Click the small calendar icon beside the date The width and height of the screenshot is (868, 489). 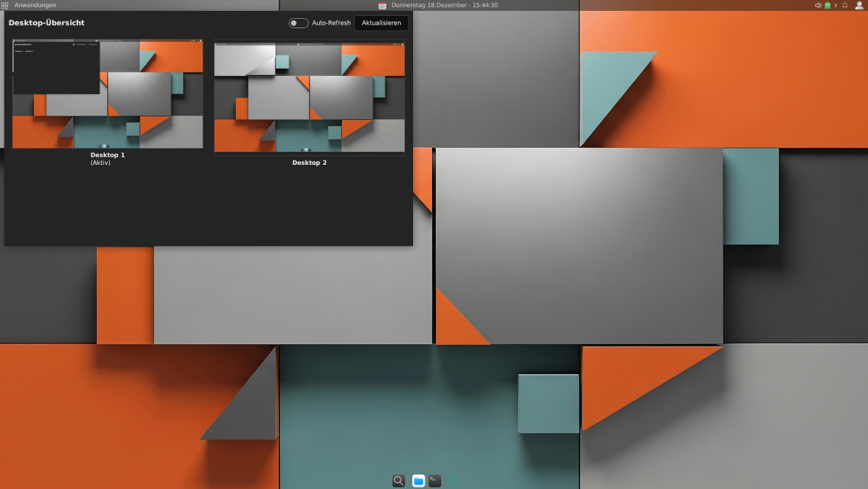click(x=383, y=5)
